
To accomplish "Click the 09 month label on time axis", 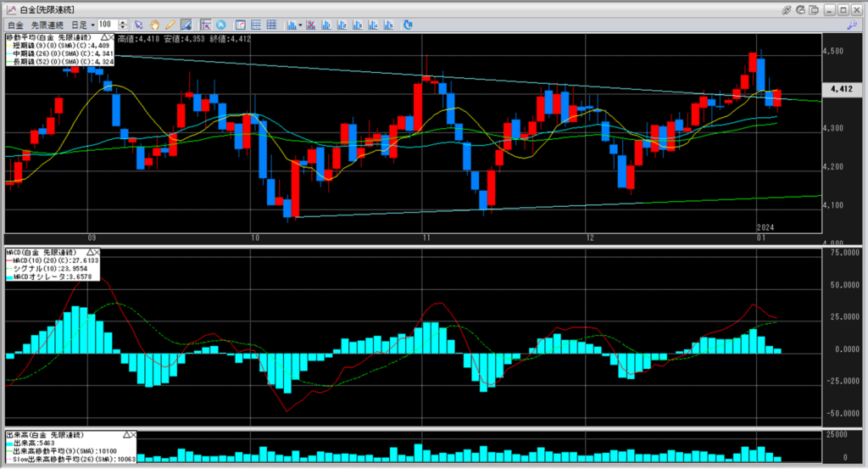I will 92,238.
